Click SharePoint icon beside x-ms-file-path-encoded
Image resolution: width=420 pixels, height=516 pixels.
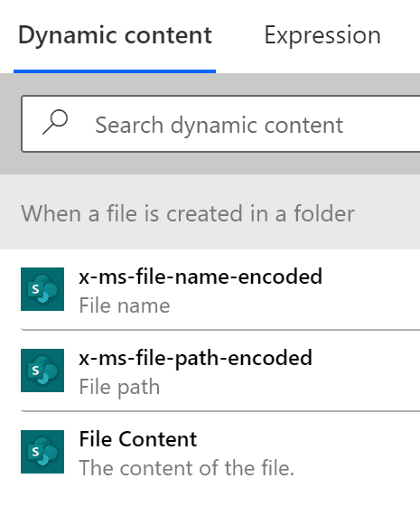tap(42, 371)
